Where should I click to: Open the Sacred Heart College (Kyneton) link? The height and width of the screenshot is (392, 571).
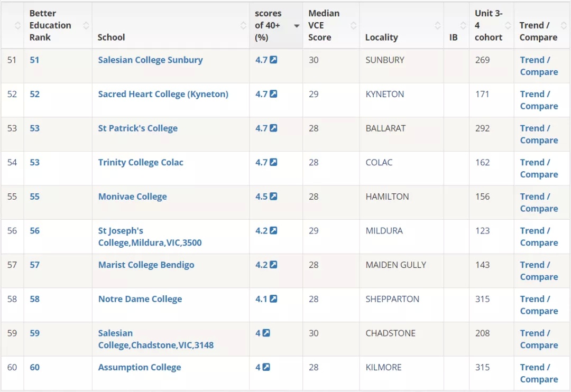tap(163, 94)
